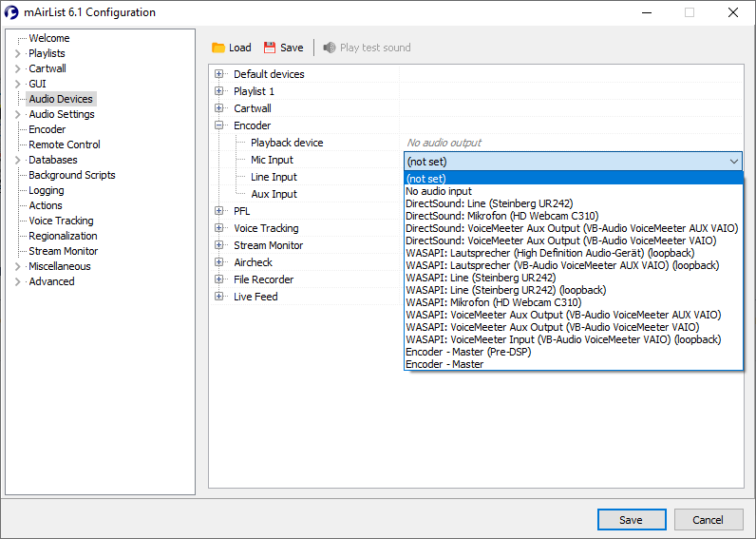
Task: Select the highlighted (not set) option
Action: tap(574, 179)
